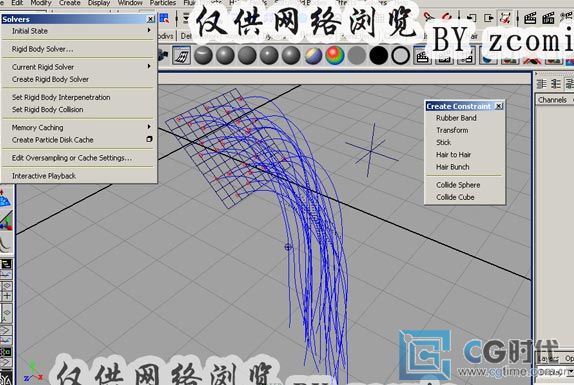
Task: Click the IPR render clapperboard icon
Action: click(x=548, y=18)
